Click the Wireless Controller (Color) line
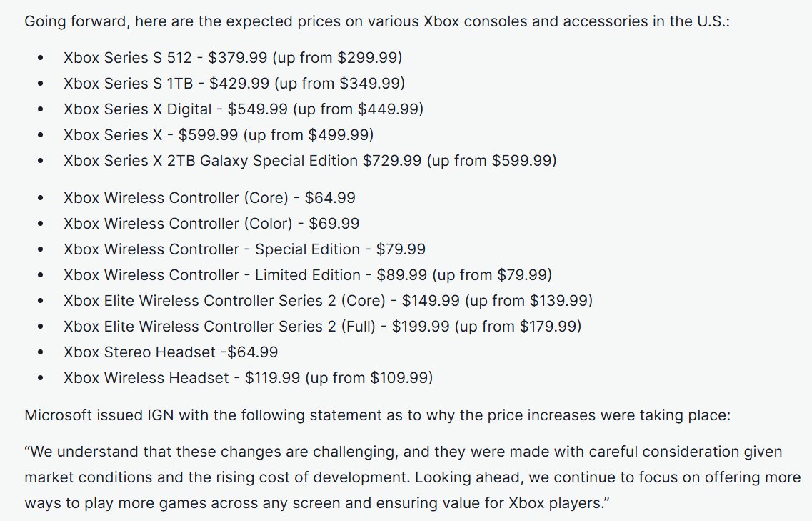This screenshot has height=521, width=812. pos(211,224)
